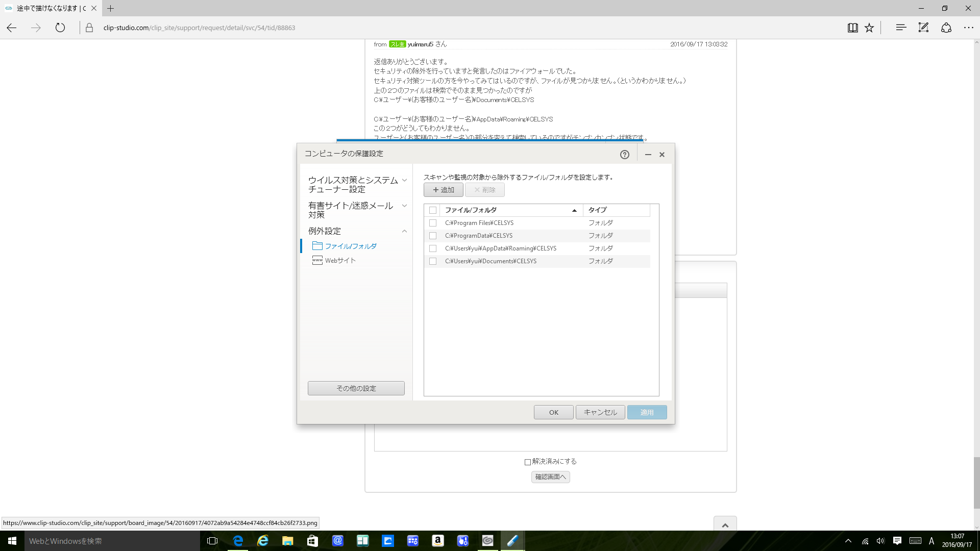
Task: Open Edge Hub icon
Action: pyautogui.click(x=901, y=28)
